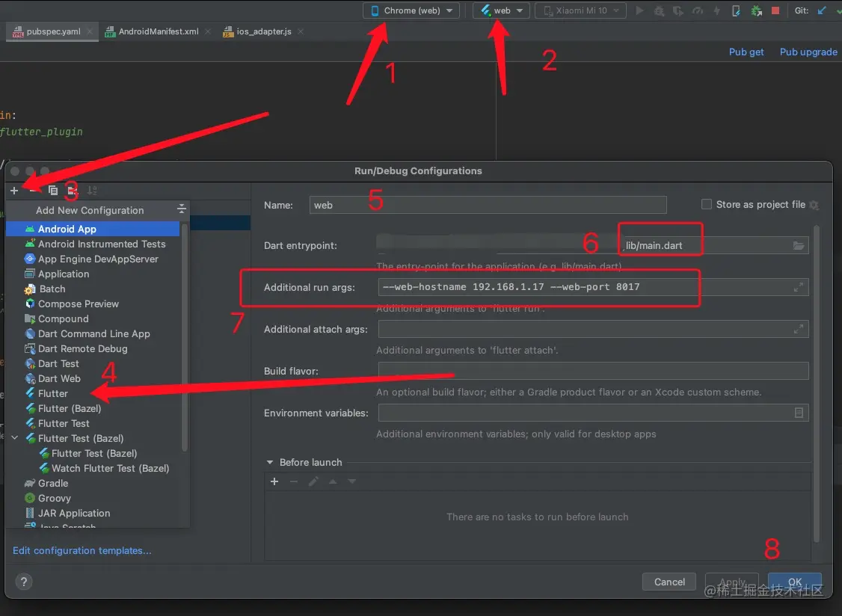Click the Debug bug icon in toolbar
The height and width of the screenshot is (616, 842).
(659, 10)
